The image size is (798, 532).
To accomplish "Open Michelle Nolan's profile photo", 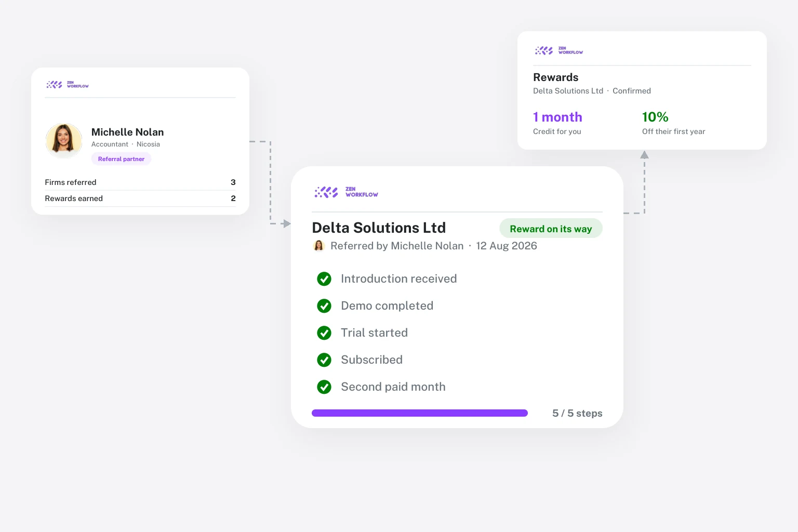I will point(64,141).
